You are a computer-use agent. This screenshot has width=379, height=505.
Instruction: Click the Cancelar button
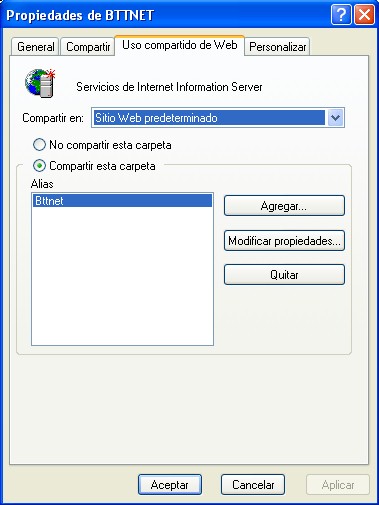(x=253, y=485)
